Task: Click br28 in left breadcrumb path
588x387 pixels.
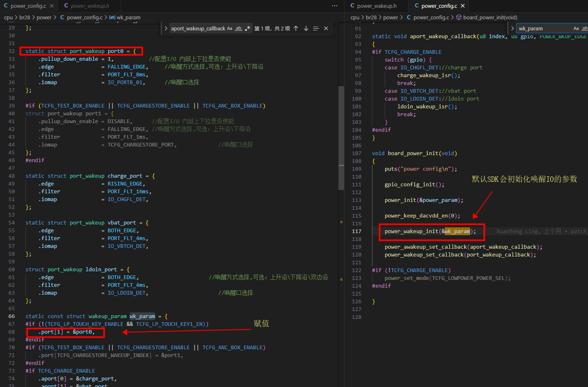Action: [x=25, y=17]
